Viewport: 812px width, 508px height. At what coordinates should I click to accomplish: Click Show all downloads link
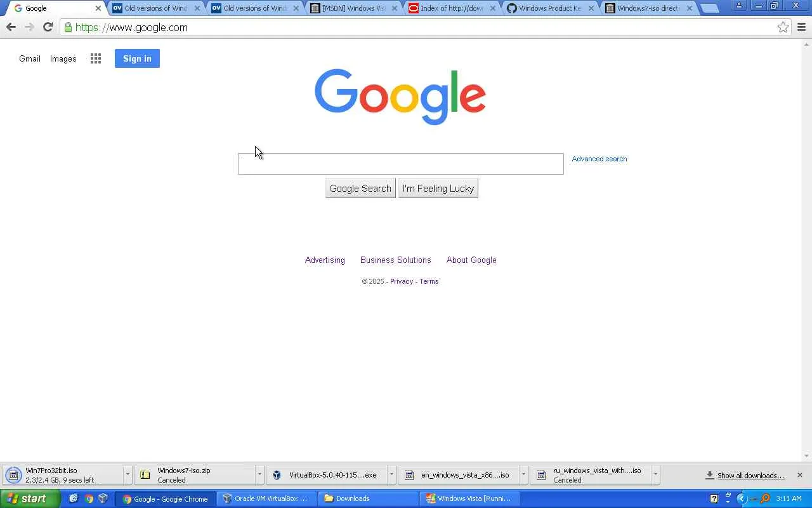[x=750, y=476]
